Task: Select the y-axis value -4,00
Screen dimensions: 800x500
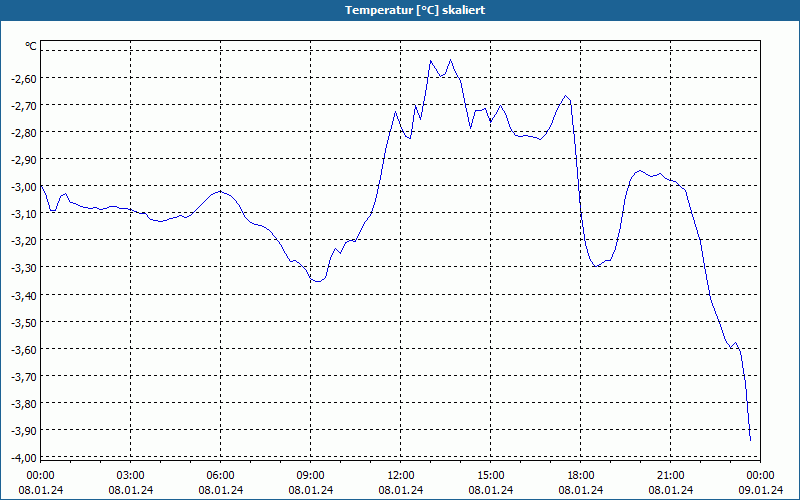Action: [23, 457]
